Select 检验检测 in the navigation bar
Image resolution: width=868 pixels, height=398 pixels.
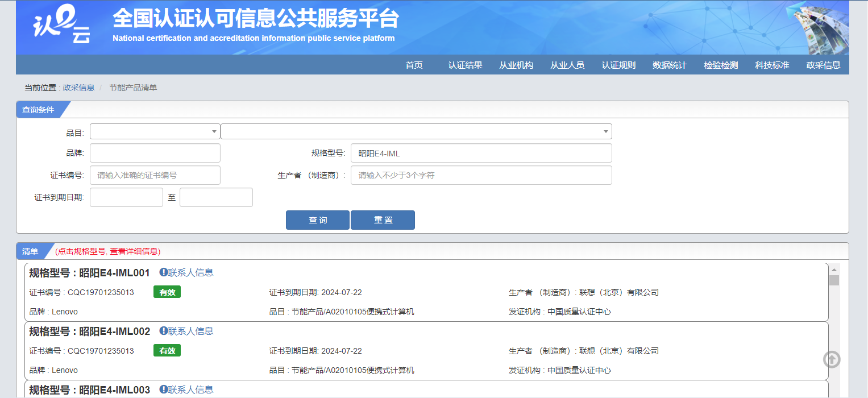coord(721,65)
